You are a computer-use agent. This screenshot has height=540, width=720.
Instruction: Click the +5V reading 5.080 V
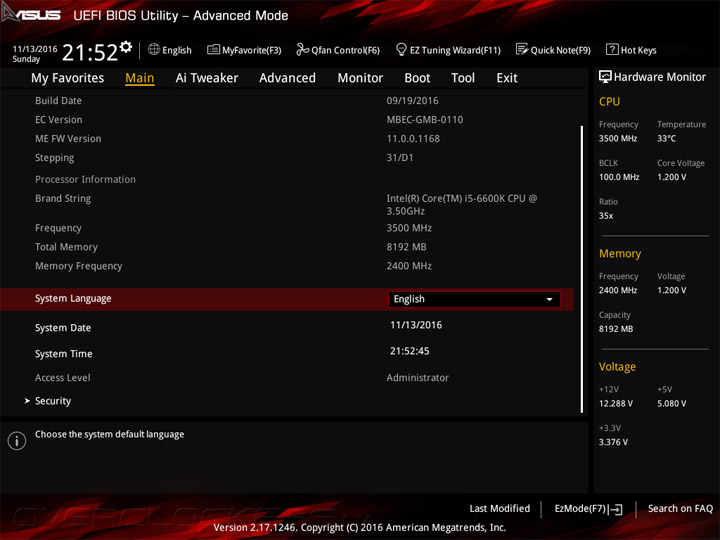[x=672, y=403]
